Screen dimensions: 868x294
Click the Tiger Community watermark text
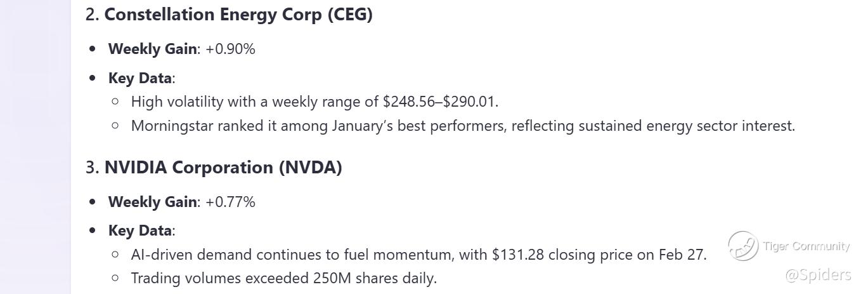point(806,246)
